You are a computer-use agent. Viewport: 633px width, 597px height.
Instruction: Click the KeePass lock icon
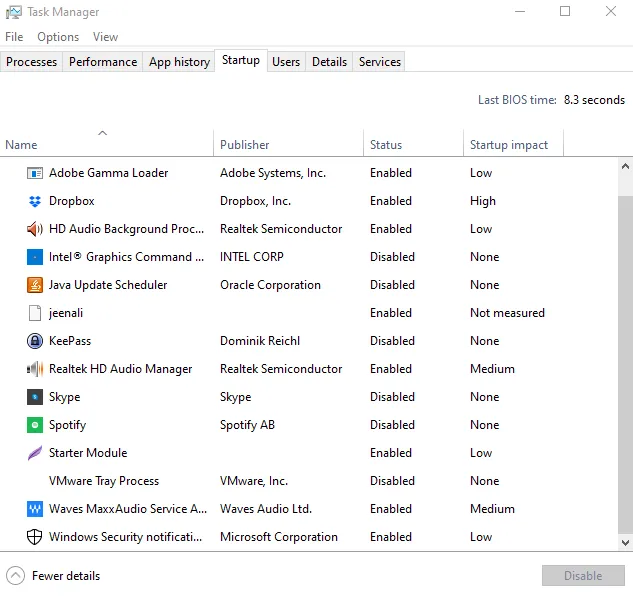point(35,341)
